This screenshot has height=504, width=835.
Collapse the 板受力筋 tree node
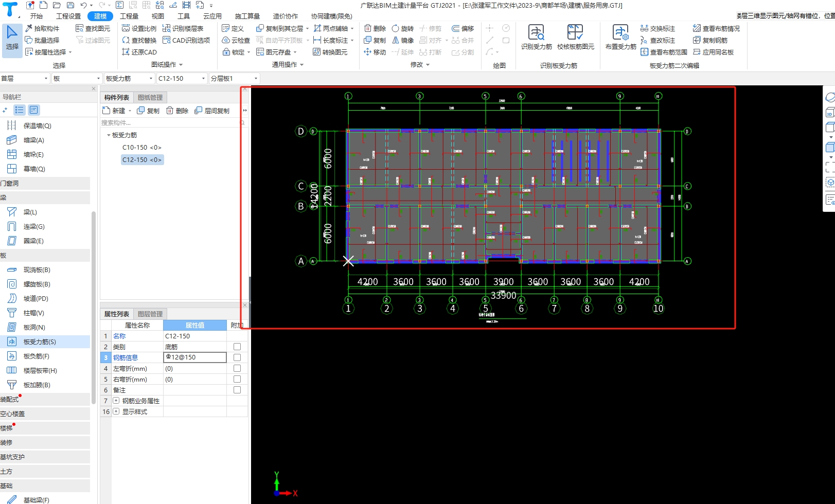[109, 135]
